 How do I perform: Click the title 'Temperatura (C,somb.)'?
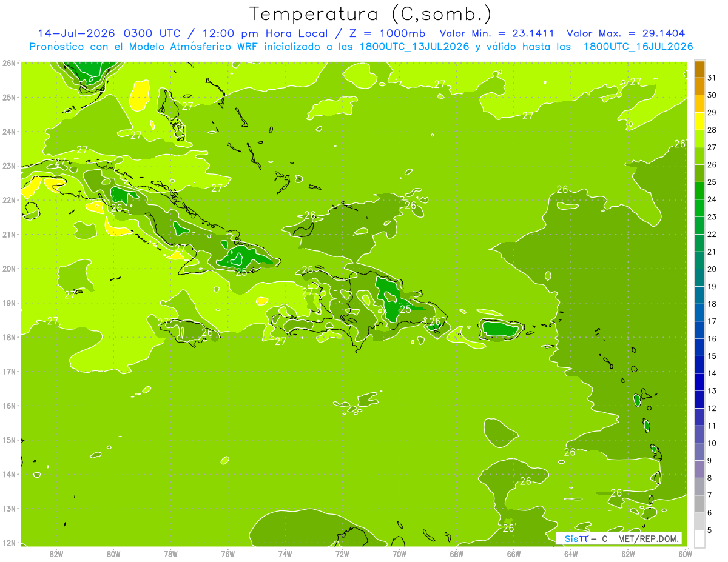pyautogui.click(x=371, y=14)
